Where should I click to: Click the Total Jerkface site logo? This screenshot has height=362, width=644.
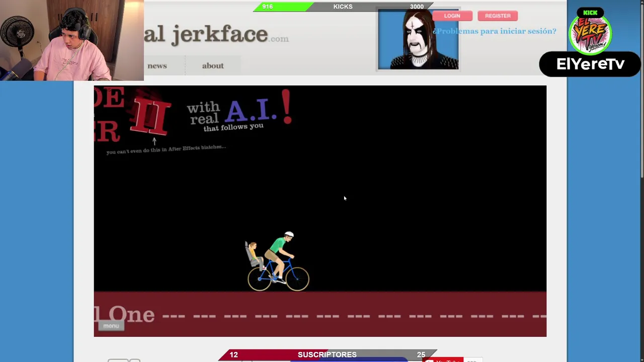216,35
